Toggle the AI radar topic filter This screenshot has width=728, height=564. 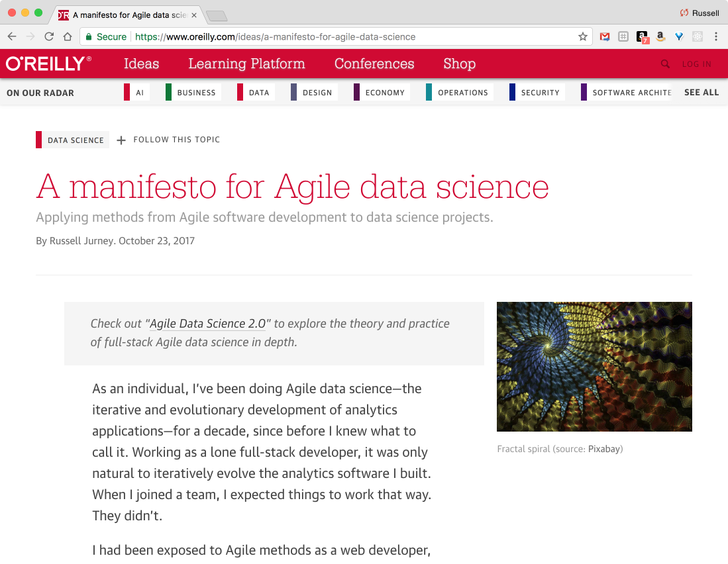coord(138,92)
